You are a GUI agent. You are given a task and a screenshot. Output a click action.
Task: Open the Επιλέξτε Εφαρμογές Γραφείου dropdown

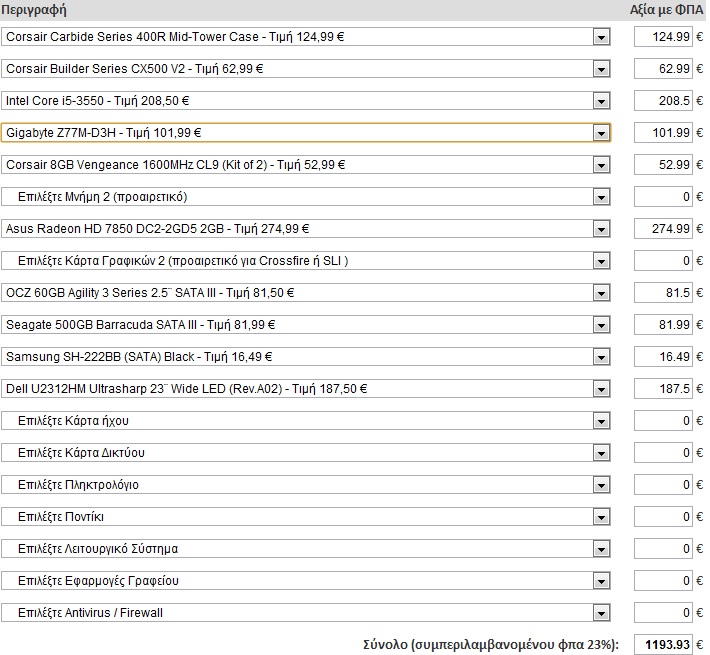306,581
